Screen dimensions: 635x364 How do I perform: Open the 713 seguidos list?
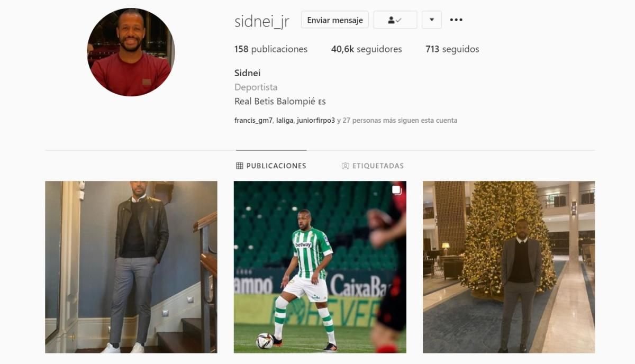(x=452, y=49)
